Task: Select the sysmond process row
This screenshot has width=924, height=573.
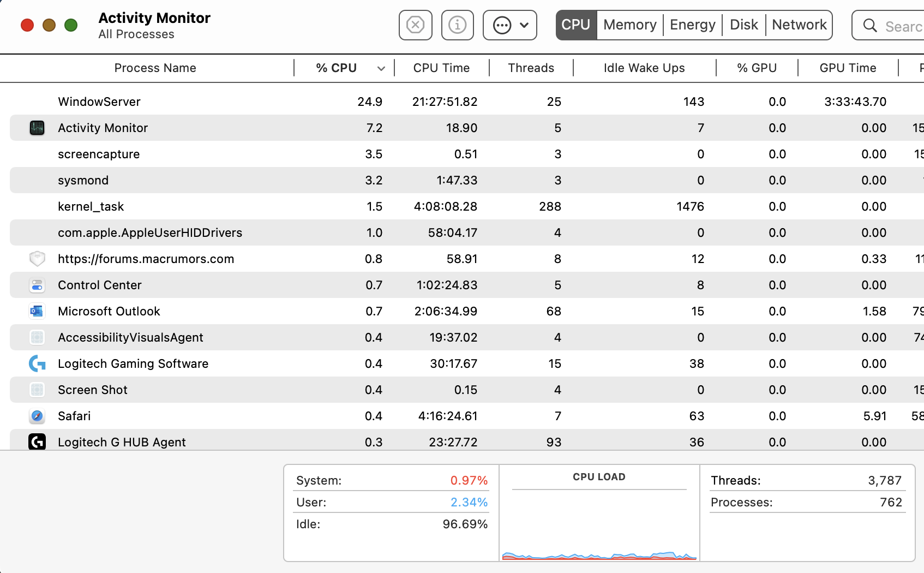Action: click(467, 180)
